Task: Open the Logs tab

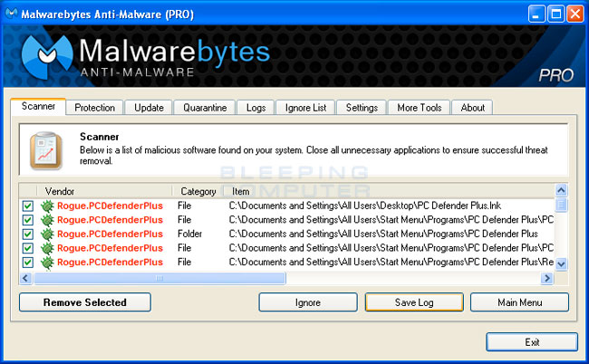Action: (x=256, y=108)
